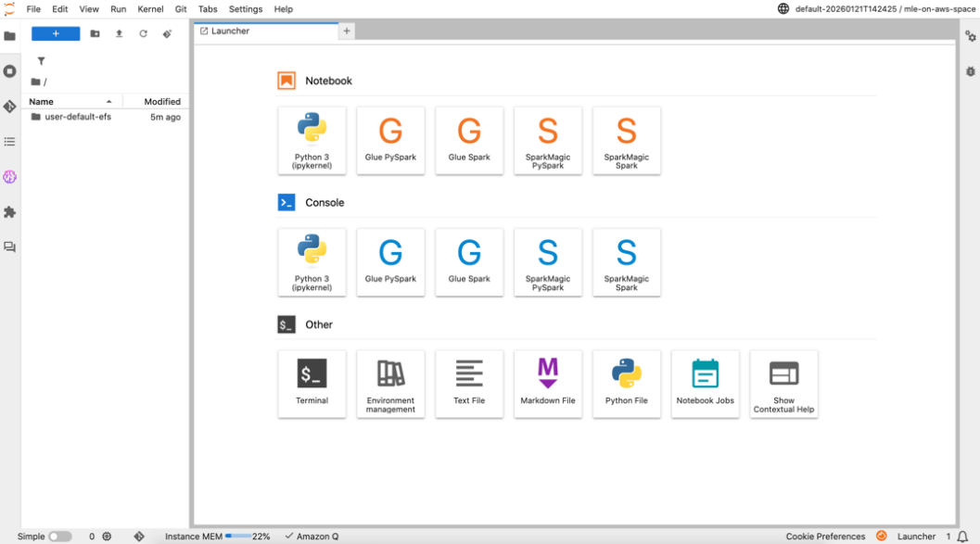Add a new launcher tab with plus
This screenshot has height=544, width=980.
[346, 32]
